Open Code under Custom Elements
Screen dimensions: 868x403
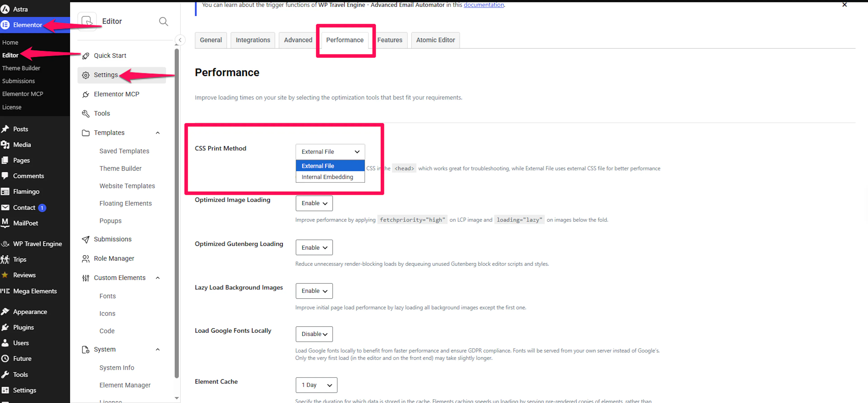click(107, 331)
